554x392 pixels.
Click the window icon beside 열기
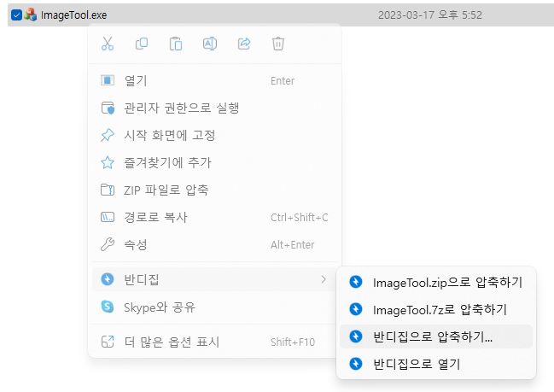click(108, 80)
